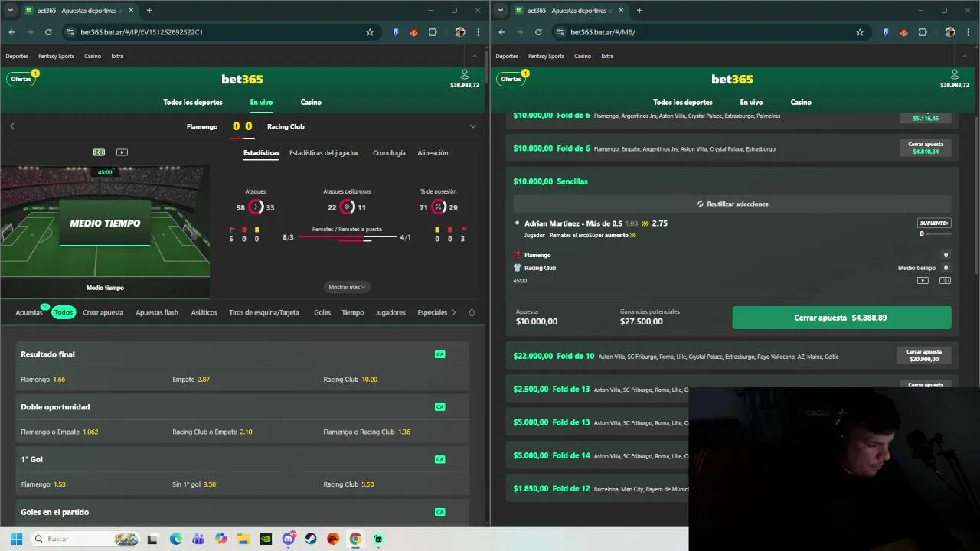Open the Ofertas badge in right window

pyautogui.click(x=511, y=79)
